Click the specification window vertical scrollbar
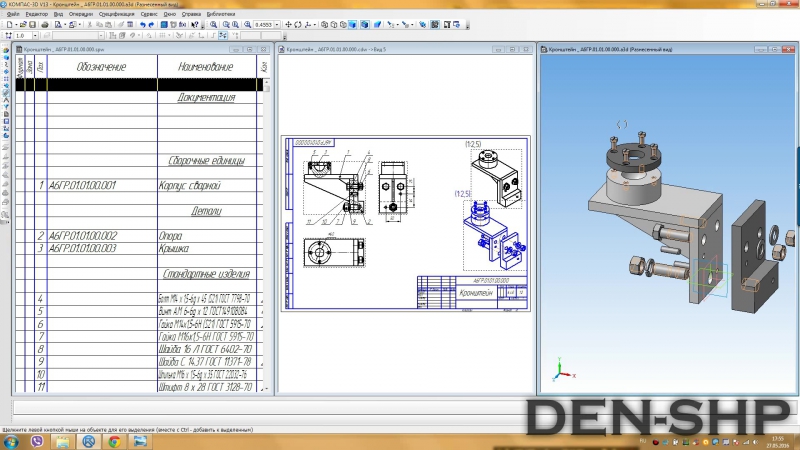 point(268,230)
